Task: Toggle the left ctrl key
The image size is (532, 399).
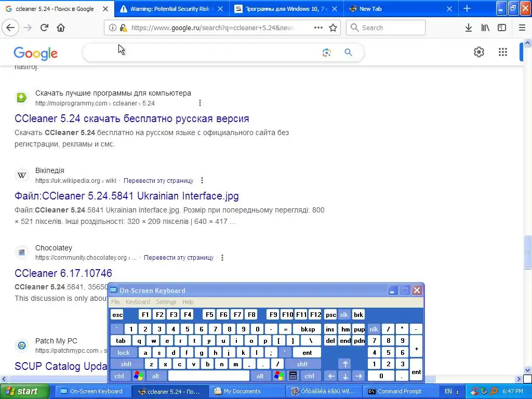Action: [x=119, y=376]
